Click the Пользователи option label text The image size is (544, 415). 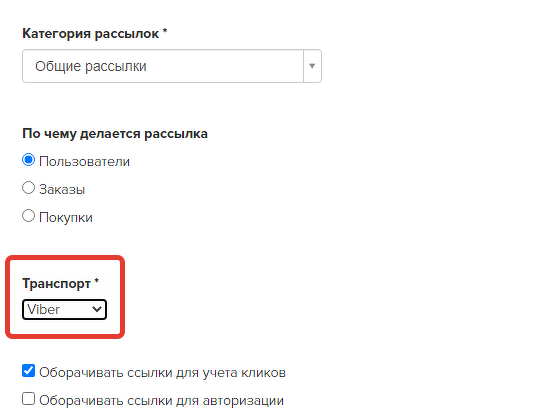pyautogui.click(x=84, y=162)
